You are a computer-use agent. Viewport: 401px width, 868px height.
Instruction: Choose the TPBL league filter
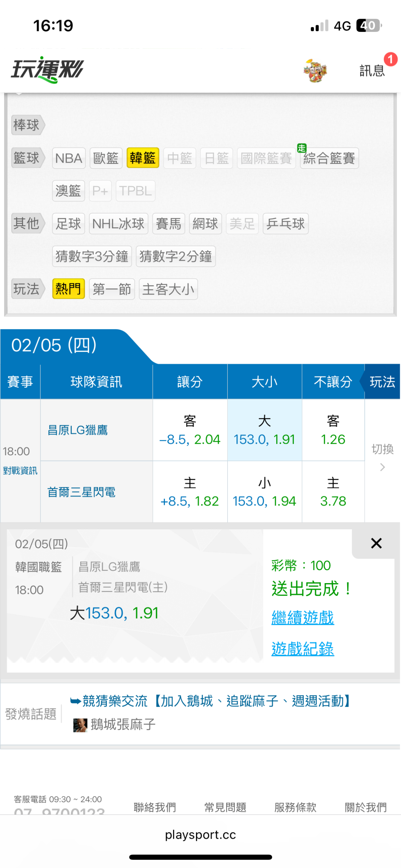coord(136,191)
